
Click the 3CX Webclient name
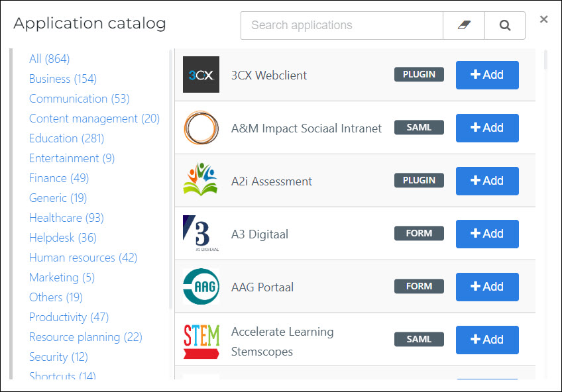[269, 75]
